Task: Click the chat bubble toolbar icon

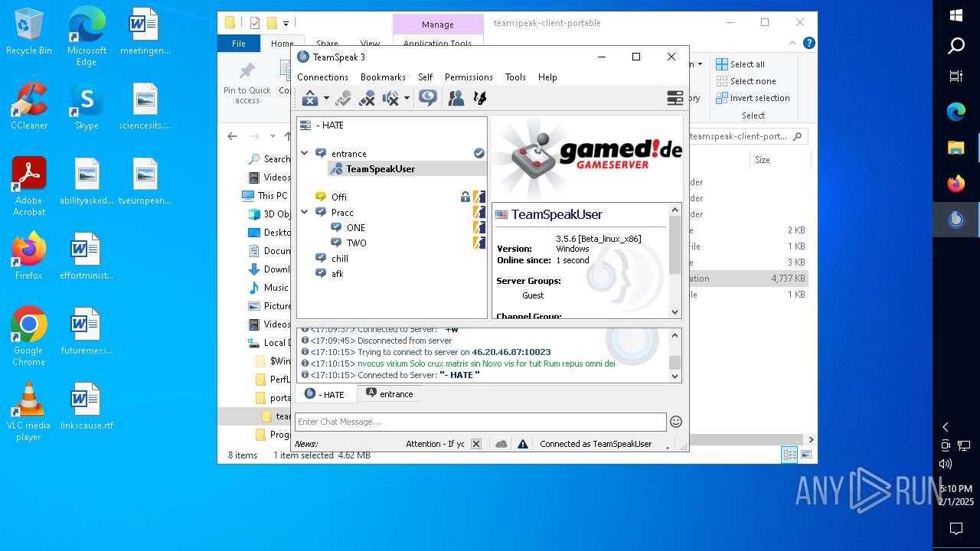Action: (x=428, y=97)
